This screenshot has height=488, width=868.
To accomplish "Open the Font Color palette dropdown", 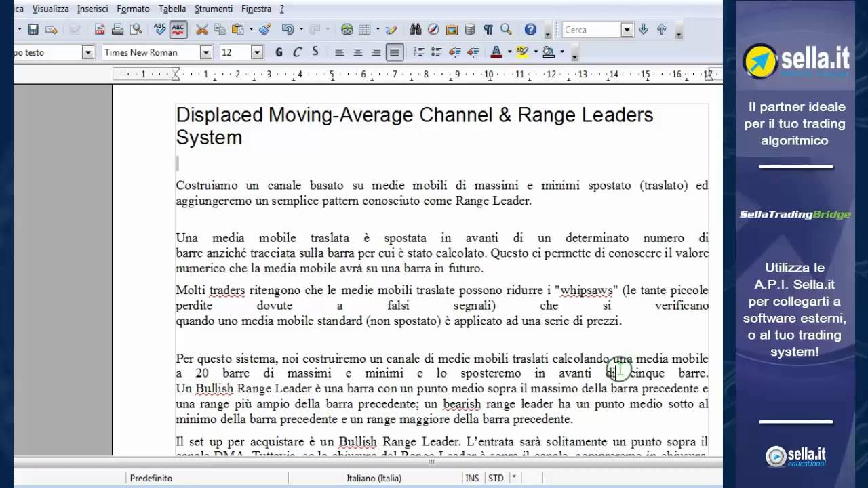I will point(509,52).
